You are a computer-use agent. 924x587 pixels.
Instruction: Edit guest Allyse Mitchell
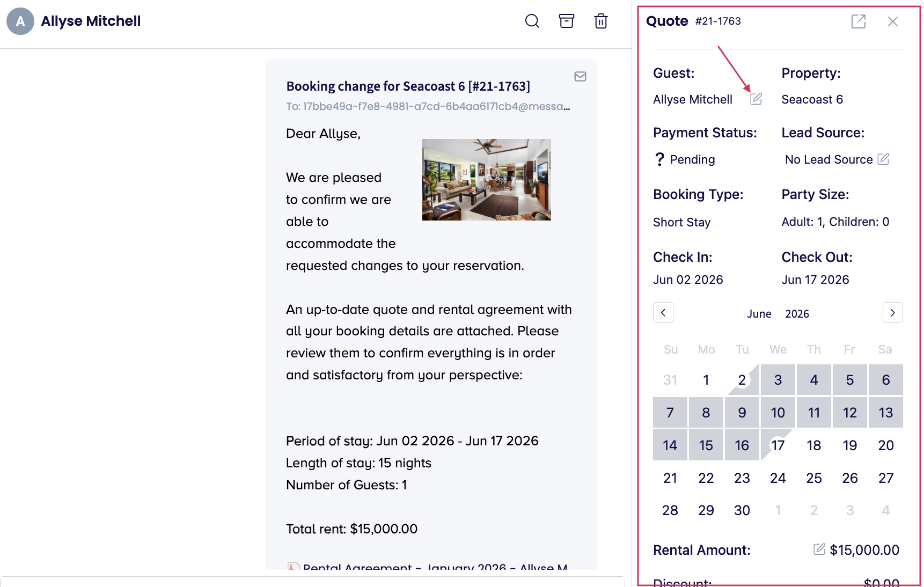[x=756, y=99]
